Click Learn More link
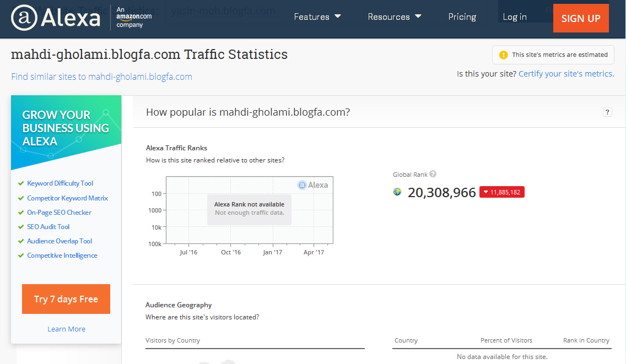This screenshot has height=364, width=626. tap(66, 329)
